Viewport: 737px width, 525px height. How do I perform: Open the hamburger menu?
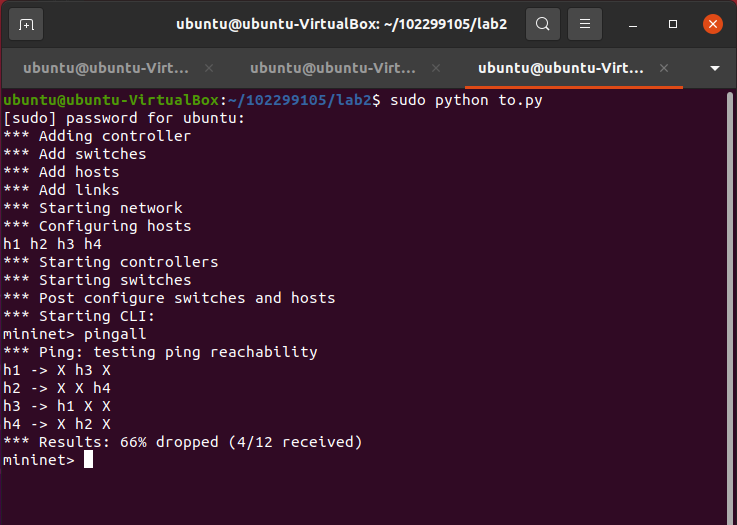(585, 24)
